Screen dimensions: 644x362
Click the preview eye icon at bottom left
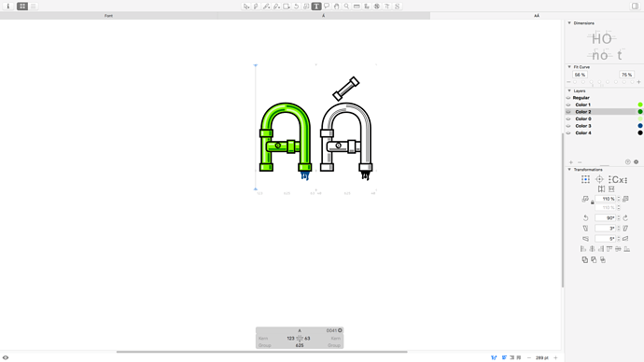click(x=6, y=358)
